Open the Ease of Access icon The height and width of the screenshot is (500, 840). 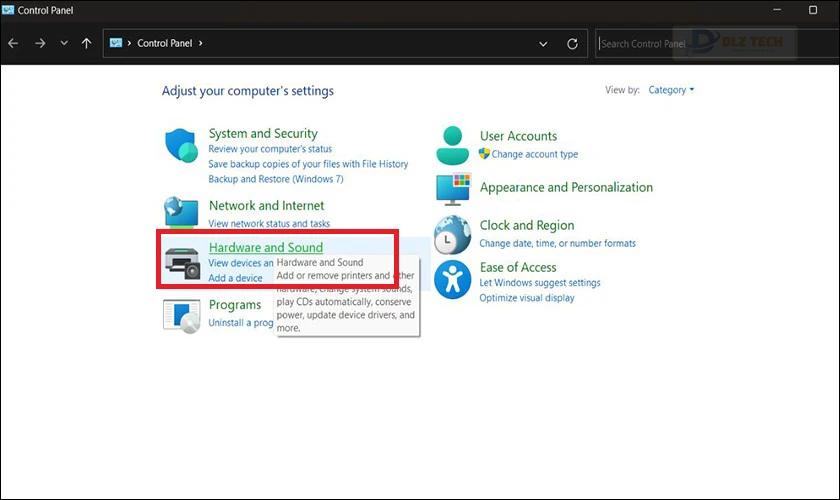click(x=453, y=279)
